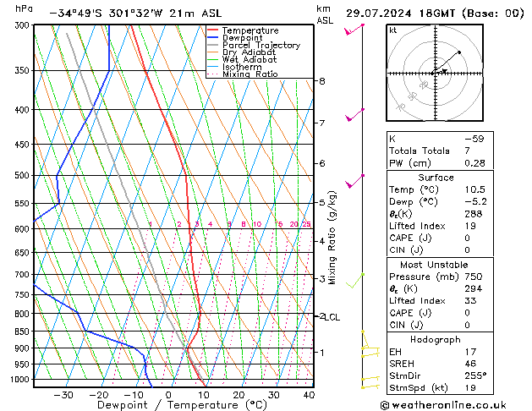The image size is (532, 411).
Task: Click the yellow wind barb at 850 hPa
Action: [x=365, y=339]
